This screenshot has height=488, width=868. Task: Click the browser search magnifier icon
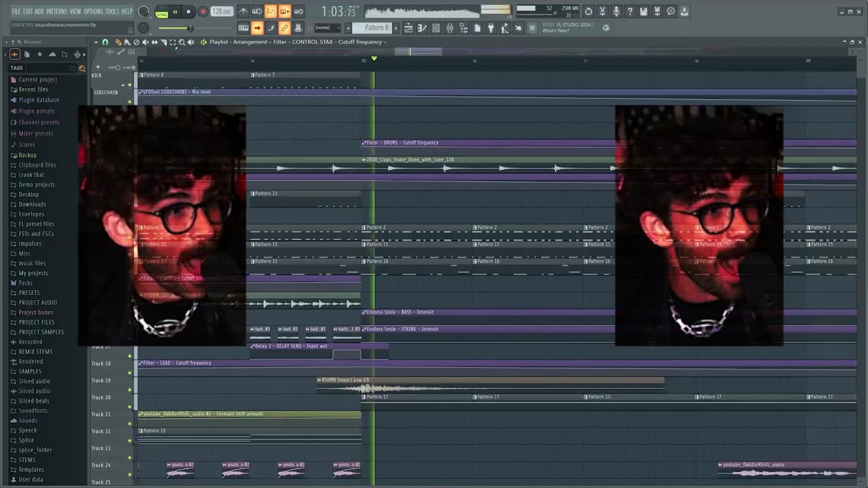tap(82, 68)
